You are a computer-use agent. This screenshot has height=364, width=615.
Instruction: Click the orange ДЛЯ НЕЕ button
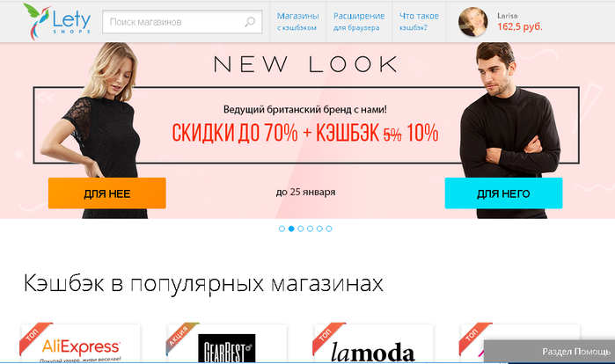coord(107,193)
